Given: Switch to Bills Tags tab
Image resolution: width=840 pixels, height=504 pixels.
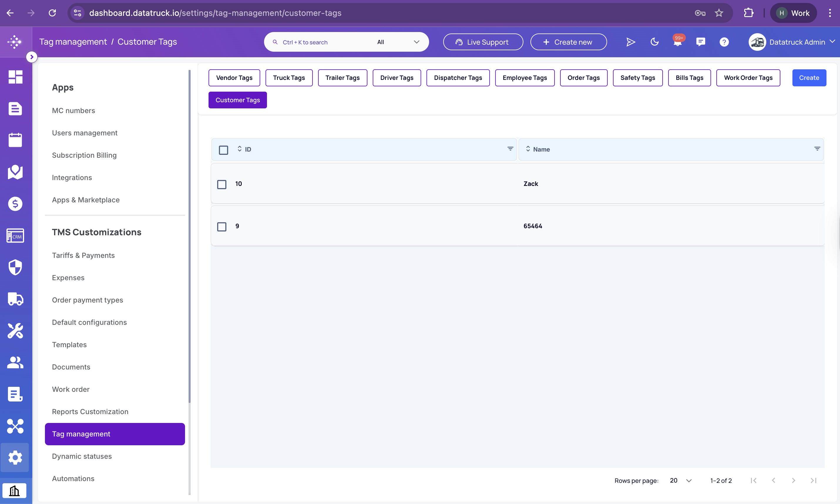Looking at the screenshot, I should (x=690, y=78).
